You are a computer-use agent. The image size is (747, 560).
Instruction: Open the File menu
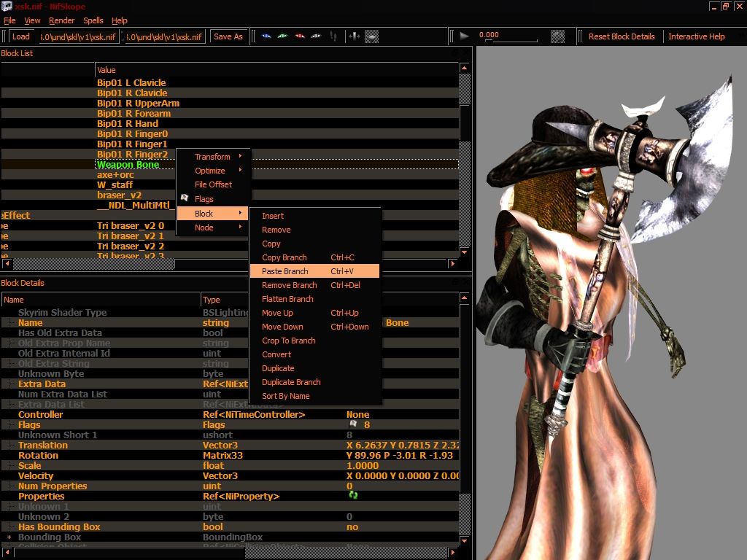point(9,20)
